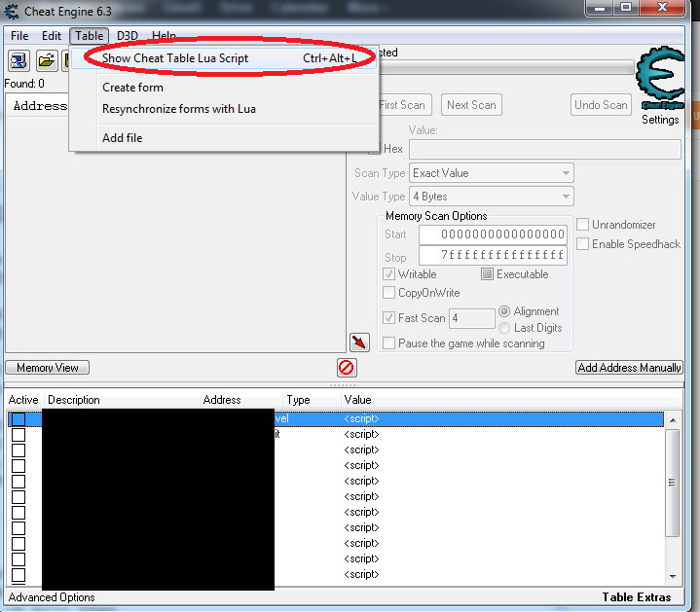Click the scan progress bar

[x=506, y=68]
